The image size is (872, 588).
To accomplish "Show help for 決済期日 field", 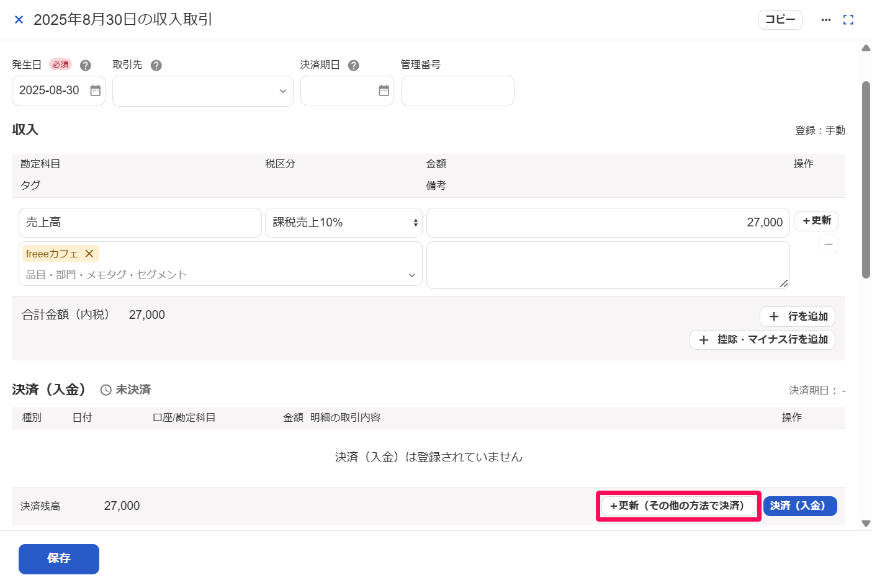I will (354, 65).
